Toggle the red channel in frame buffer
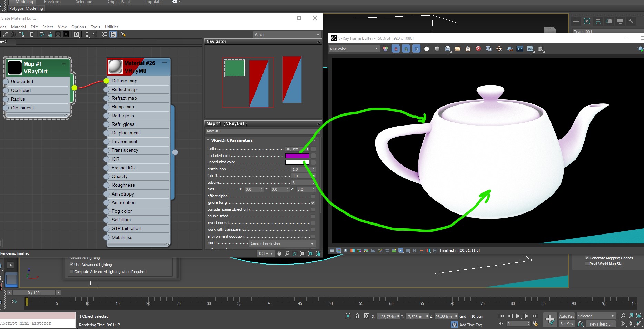The width and height of the screenshot is (644, 329). [396, 49]
